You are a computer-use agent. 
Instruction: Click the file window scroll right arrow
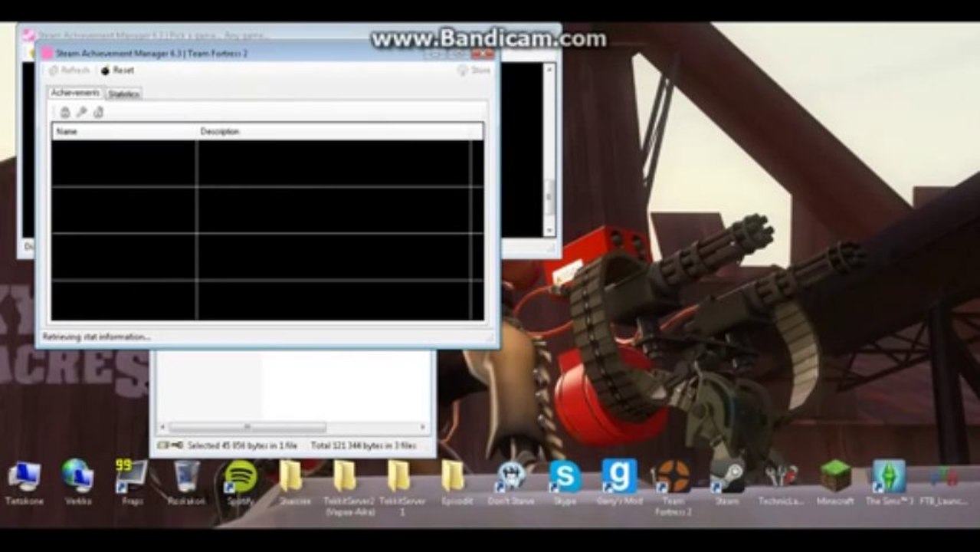point(422,427)
